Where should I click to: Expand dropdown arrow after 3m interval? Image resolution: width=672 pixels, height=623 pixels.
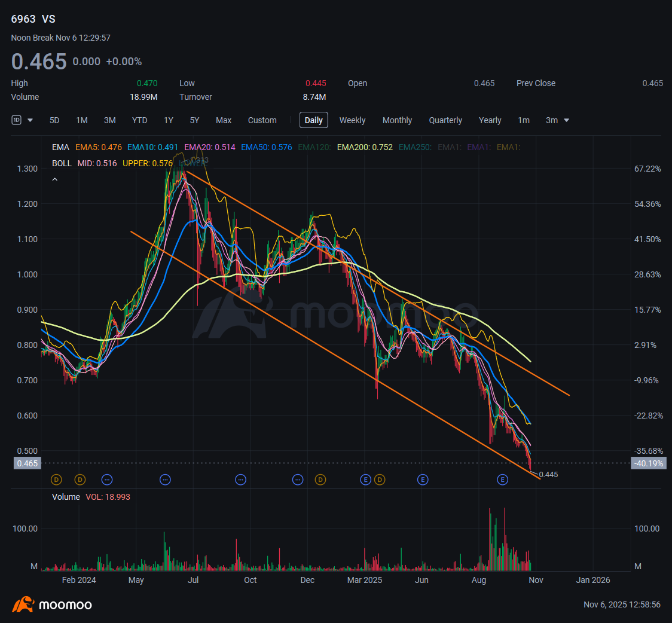567,120
